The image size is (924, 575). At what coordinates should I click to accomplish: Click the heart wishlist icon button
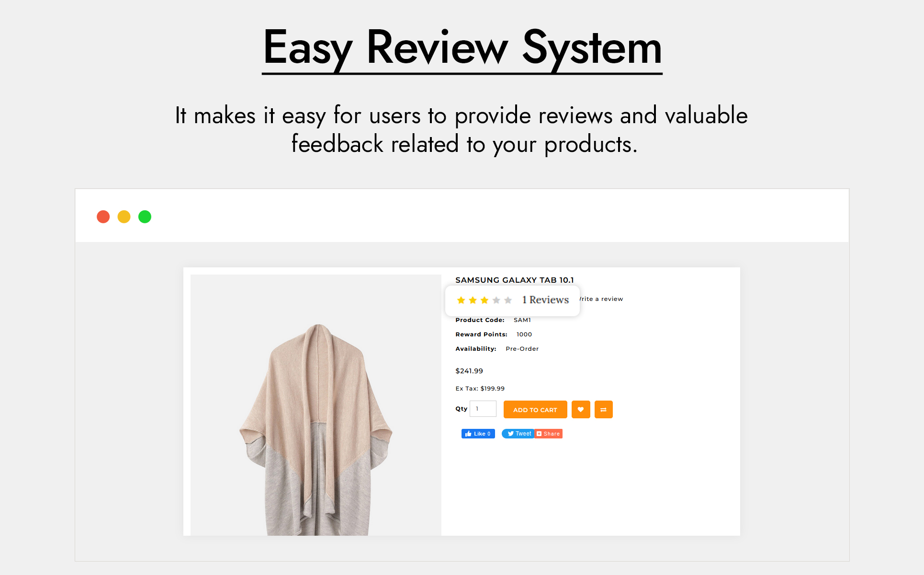click(x=581, y=410)
